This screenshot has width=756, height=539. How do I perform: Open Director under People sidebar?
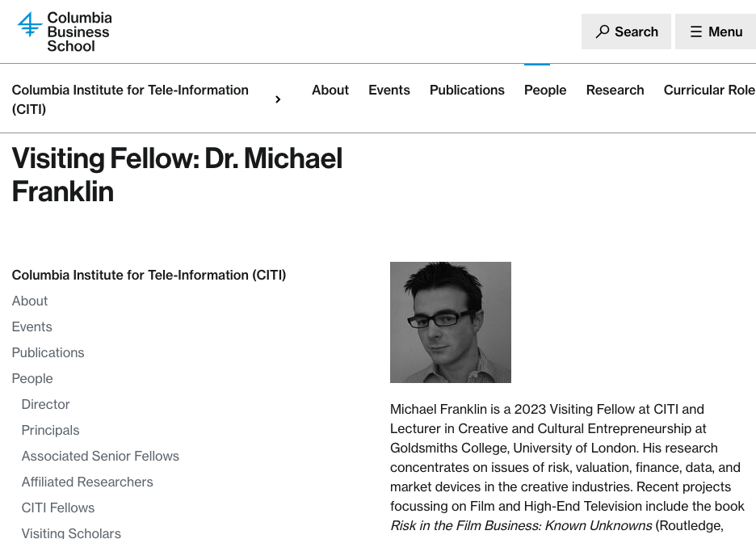[46, 404]
